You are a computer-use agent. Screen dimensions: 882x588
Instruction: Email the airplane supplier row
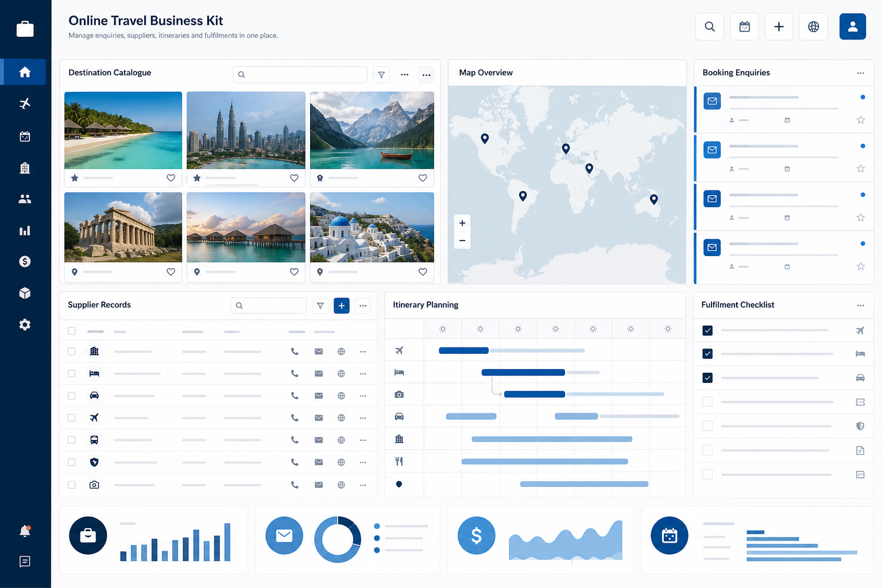[319, 417]
